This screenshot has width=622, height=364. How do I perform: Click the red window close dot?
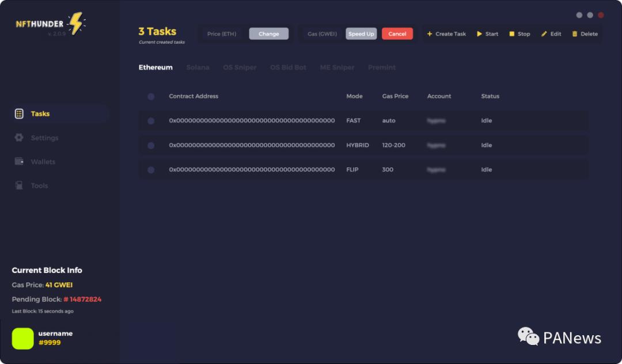tap(601, 15)
